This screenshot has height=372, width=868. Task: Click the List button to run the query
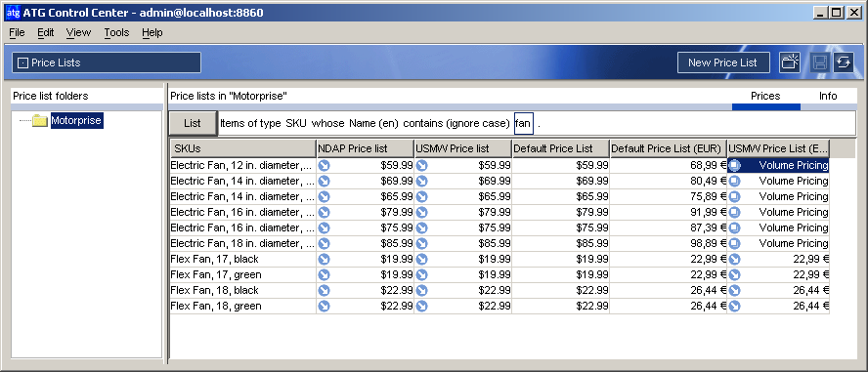click(193, 123)
